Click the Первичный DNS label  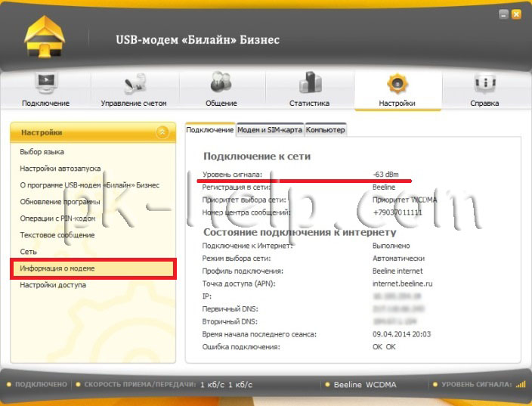pos(230,309)
